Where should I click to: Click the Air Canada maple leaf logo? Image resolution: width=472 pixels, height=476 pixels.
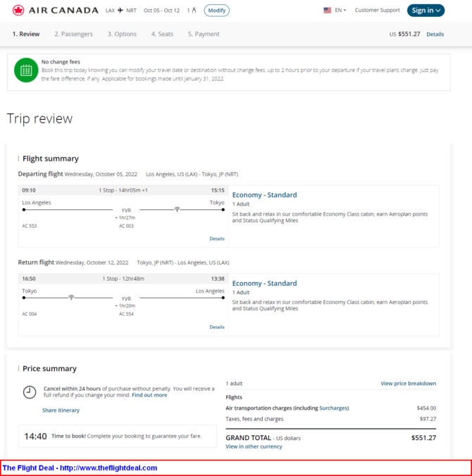click(18, 11)
